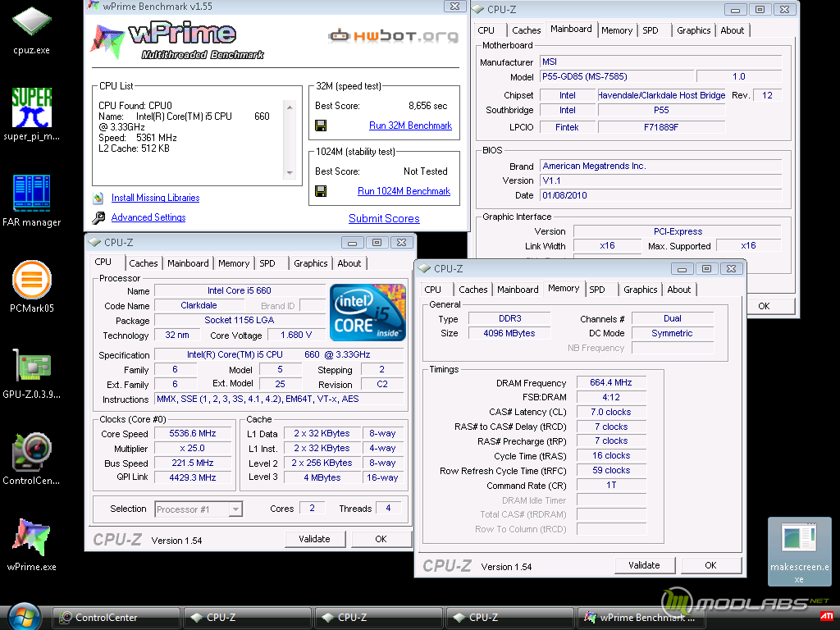Run the 1024M Benchmark
The image size is (840, 630).
tap(404, 191)
